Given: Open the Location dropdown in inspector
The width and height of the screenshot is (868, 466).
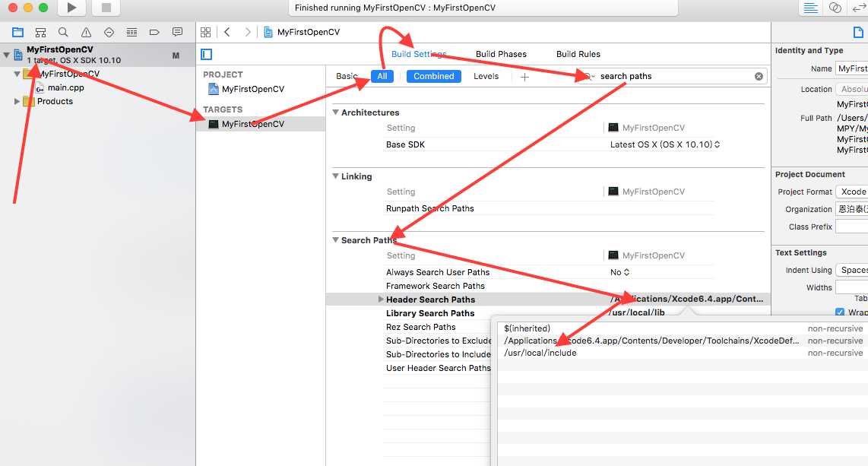Looking at the screenshot, I should [851, 89].
